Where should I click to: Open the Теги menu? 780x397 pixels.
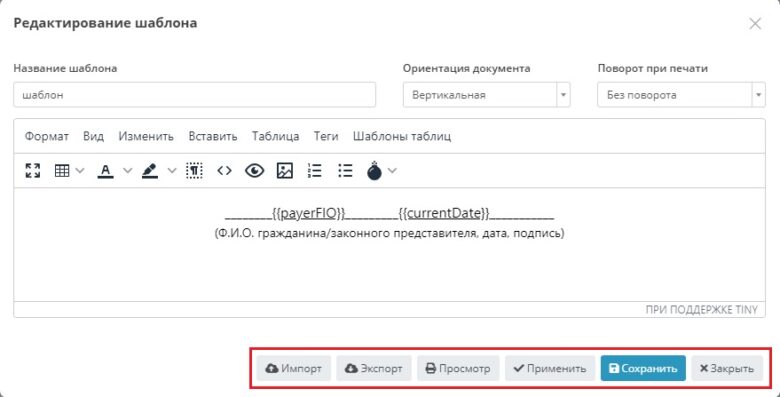click(326, 136)
